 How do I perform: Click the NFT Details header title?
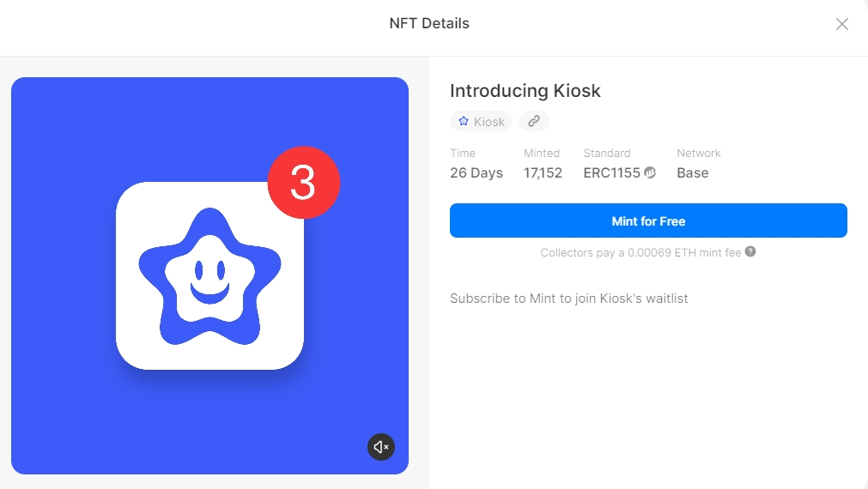(429, 23)
